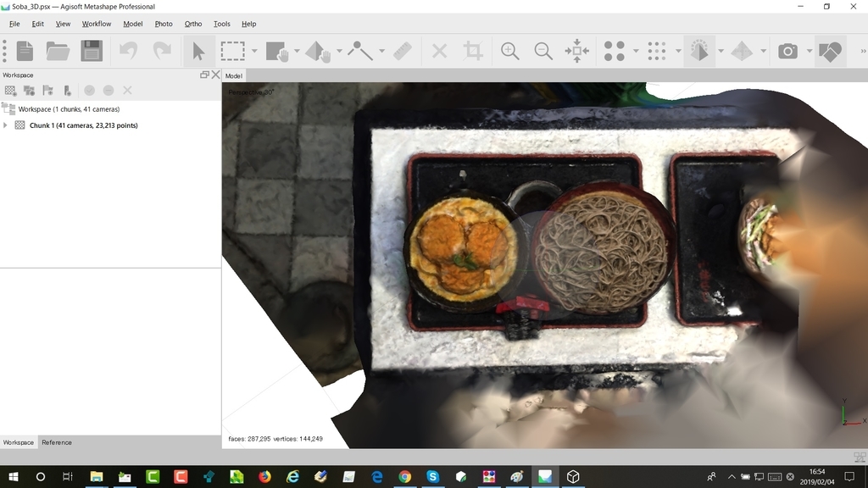This screenshot has width=868, height=488.
Task: Open the Ortho menu
Action: click(193, 24)
